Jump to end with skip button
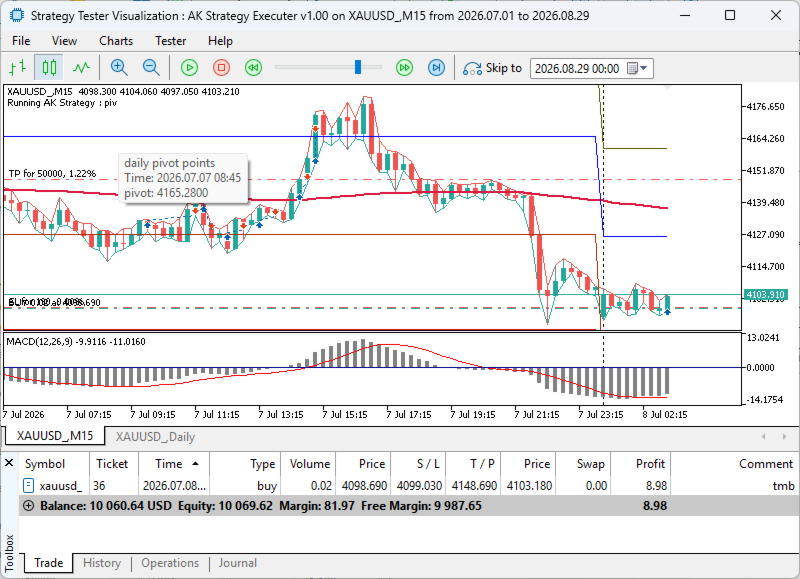 (436, 67)
